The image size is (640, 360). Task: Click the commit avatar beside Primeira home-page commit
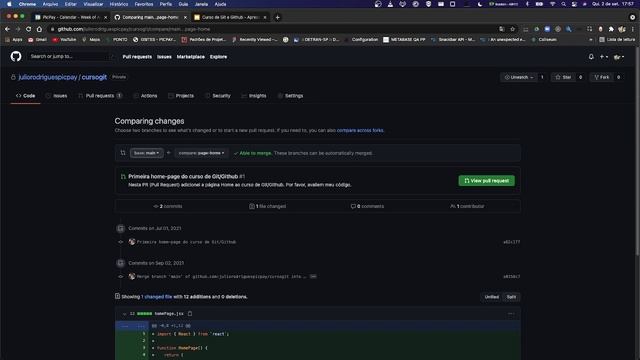tap(132, 242)
